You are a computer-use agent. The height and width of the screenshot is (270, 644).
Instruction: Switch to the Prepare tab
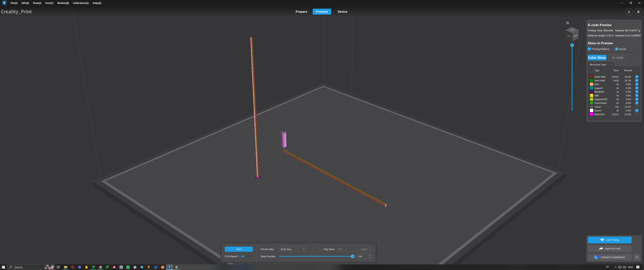click(x=301, y=12)
